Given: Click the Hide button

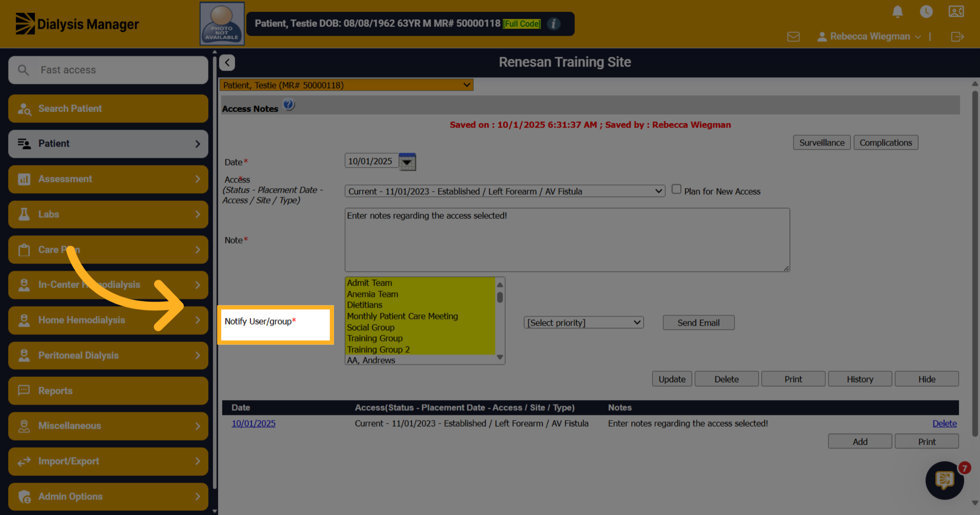Looking at the screenshot, I should point(927,379).
